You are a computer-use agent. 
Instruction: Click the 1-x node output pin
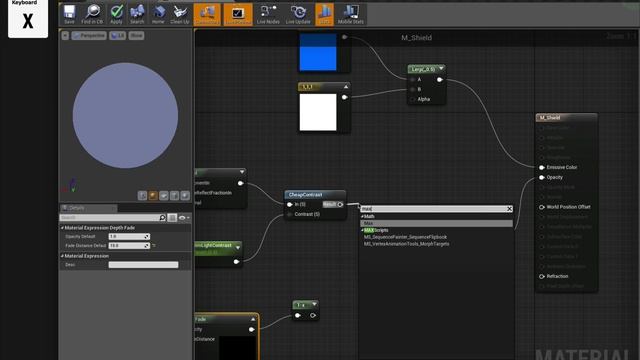pyautogui.click(x=313, y=316)
